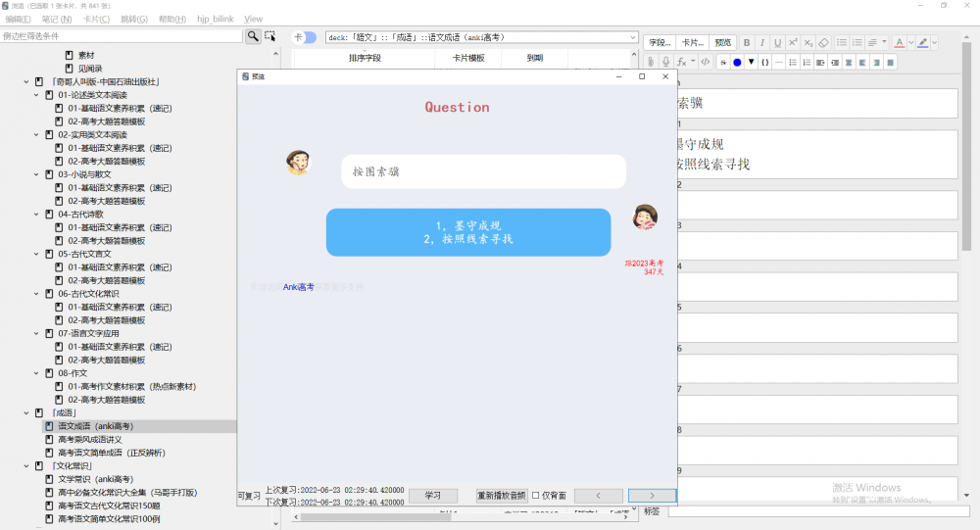Apply superscript formatting
This screenshot has height=530, width=980.
793,42
